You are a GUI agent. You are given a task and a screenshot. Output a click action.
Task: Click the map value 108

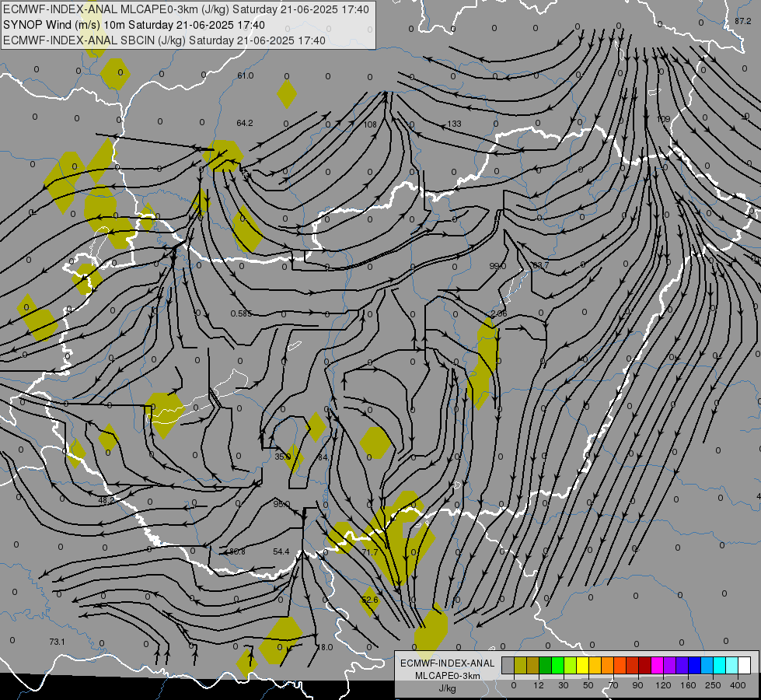click(x=370, y=125)
